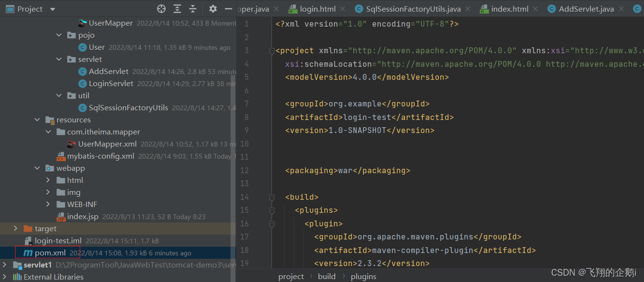Click the SqlSessionFactoryUtils class icon in tree
644x282 pixels.
82,107
